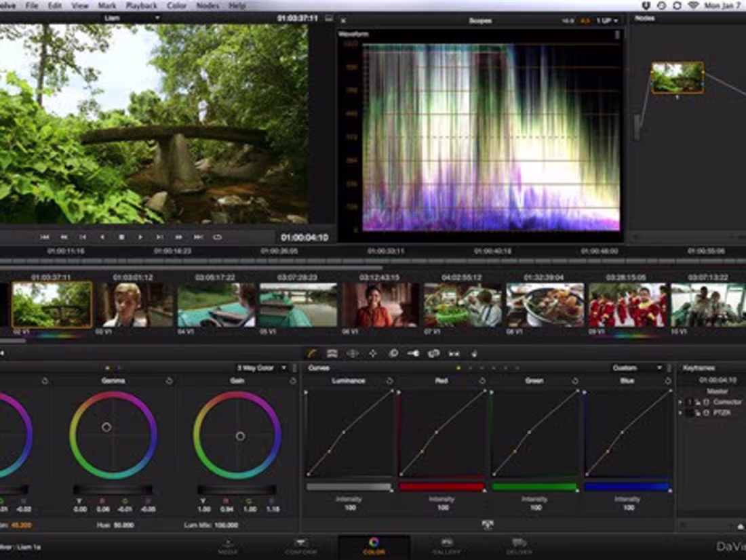
Task: Open the scopes 1 UP layout dropdown
Action: pos(607,21)
